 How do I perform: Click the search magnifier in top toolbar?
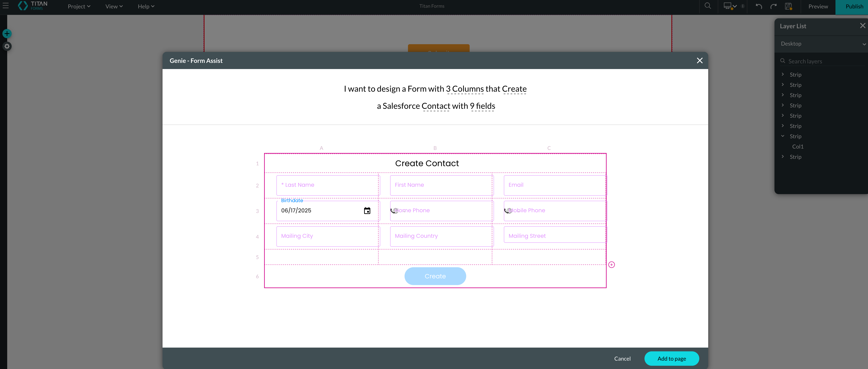tap(708, 6)
